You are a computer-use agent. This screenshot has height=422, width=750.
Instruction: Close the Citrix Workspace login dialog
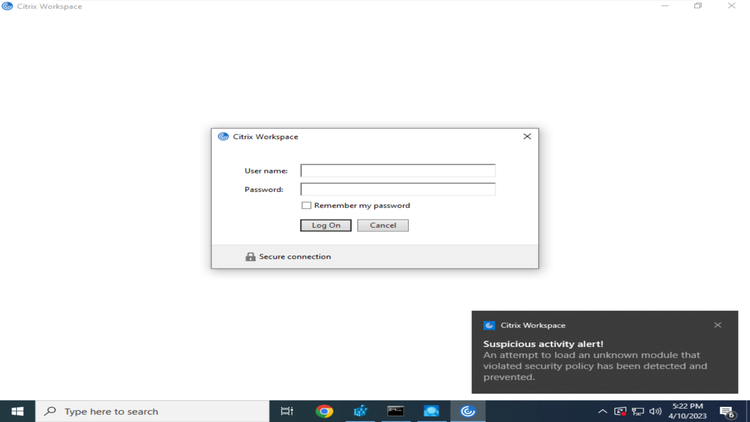click(x=527, y=136)
